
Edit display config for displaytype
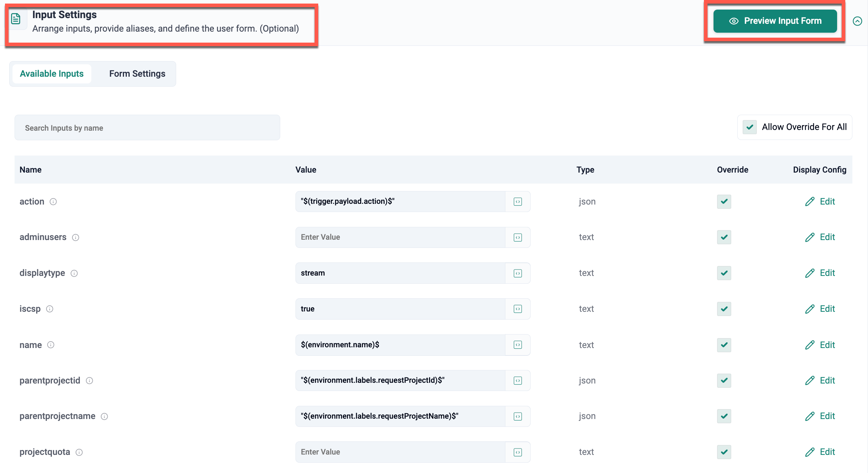coord(820,273)
